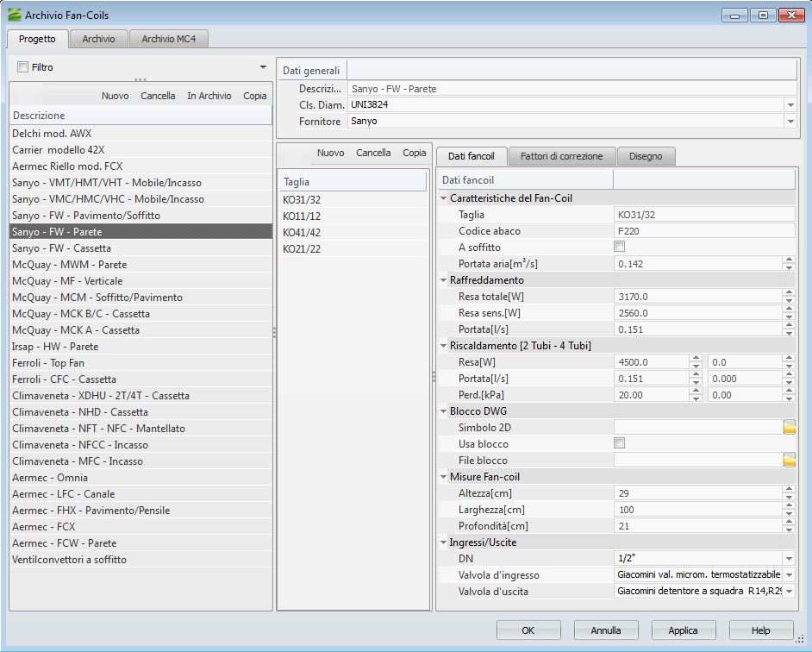
Task: Expand the Fornitore Sanyo dropdown
Action: (x=790, y=122)
